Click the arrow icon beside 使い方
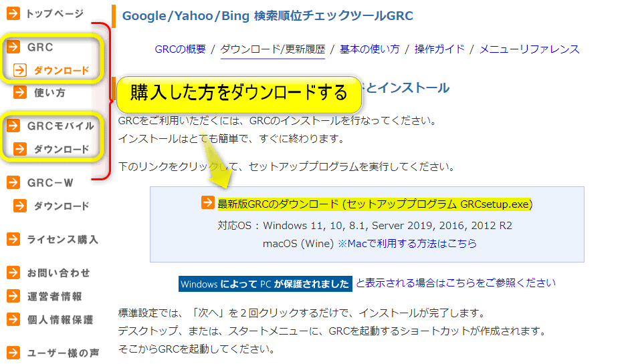628x364 pixels. 19,92
